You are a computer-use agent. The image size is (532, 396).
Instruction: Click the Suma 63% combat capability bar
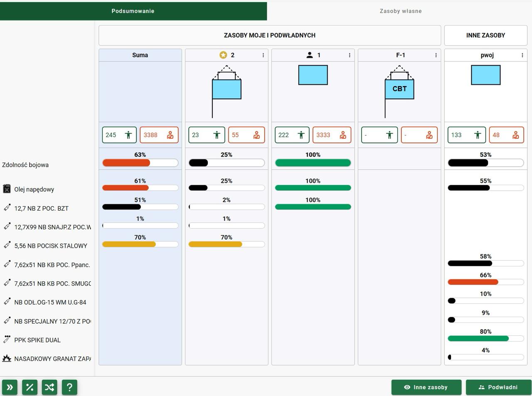[x=140, y=163]
